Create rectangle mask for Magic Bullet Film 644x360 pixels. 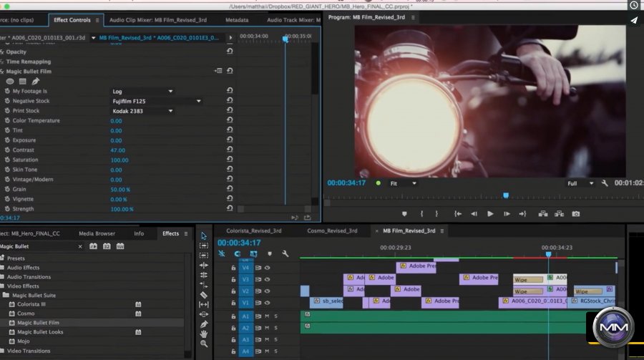click(23, 82)
